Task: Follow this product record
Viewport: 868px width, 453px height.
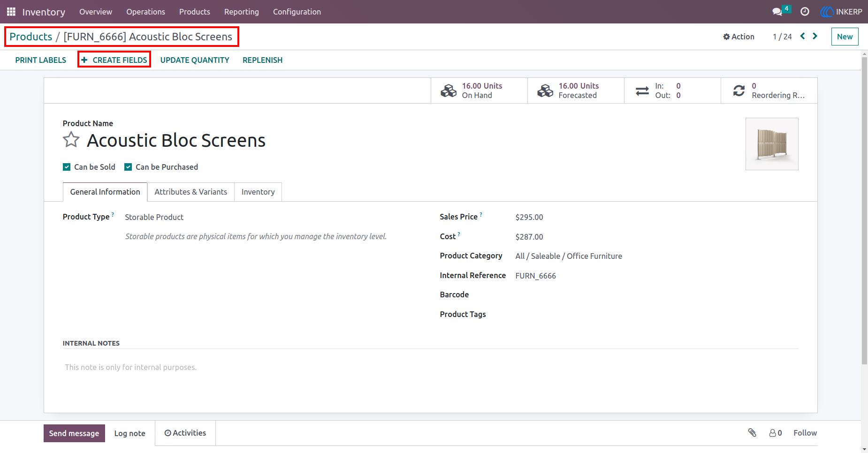Action: (805, 433)
